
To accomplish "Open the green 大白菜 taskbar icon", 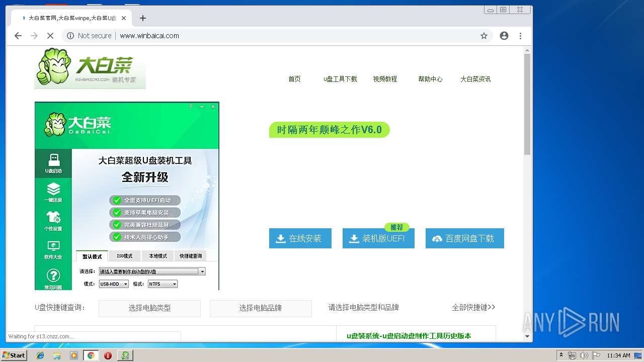I will 125,355.
